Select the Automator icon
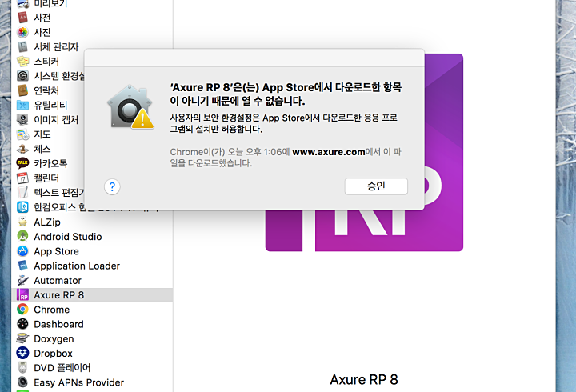The height and width of the screenshot is (392, 576). click(x=22, y=280)
